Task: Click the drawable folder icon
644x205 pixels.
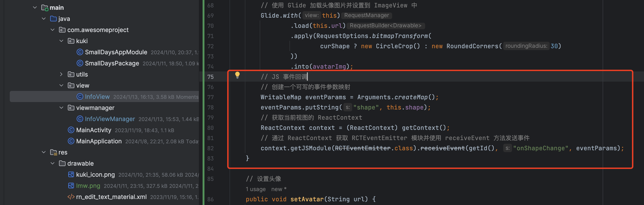Action: 62,163
